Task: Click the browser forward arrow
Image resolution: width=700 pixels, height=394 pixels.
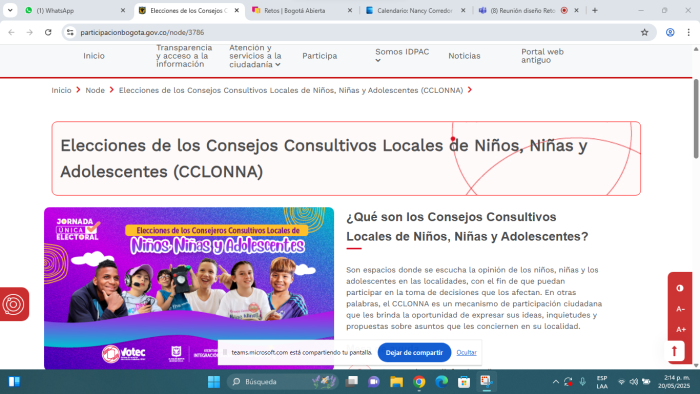Action: coord(29,32)
